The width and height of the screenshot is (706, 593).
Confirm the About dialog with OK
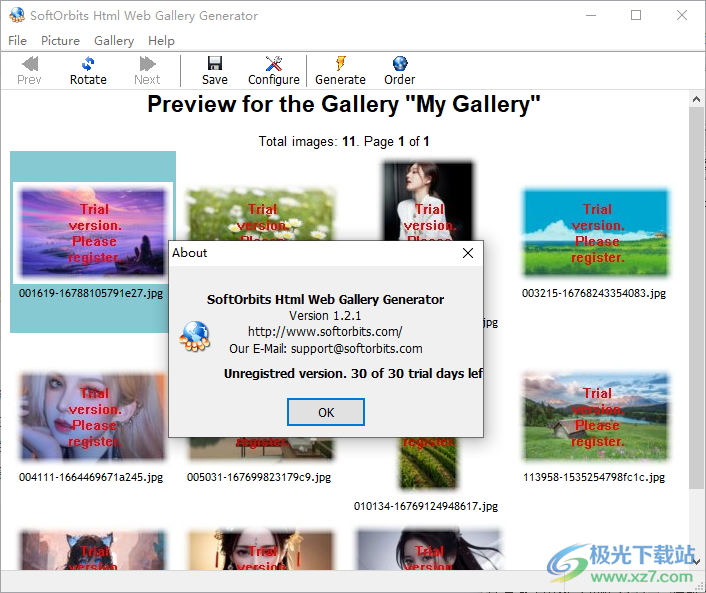tap(326, 412)
